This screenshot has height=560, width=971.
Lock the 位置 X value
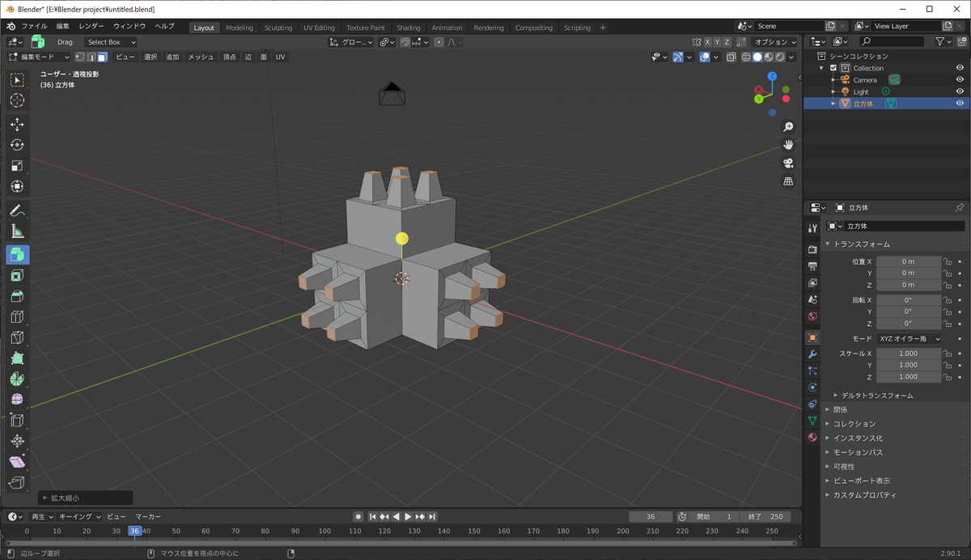pyautogui.click(x=947, y=261)
